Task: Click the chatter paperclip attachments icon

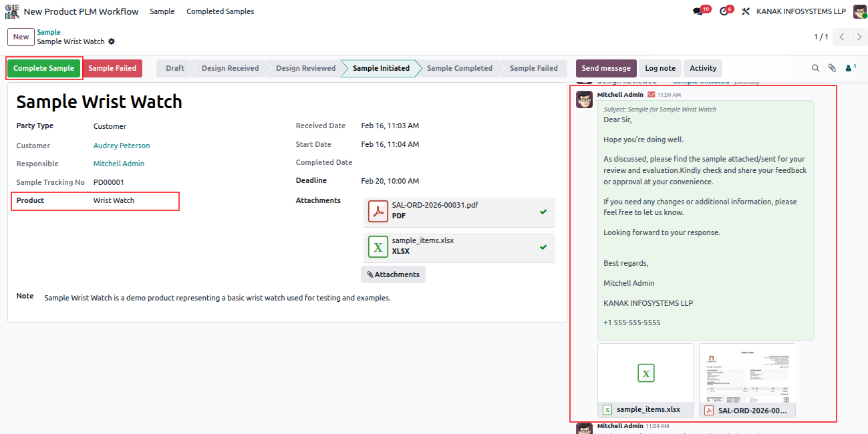Action: point(832,68)
